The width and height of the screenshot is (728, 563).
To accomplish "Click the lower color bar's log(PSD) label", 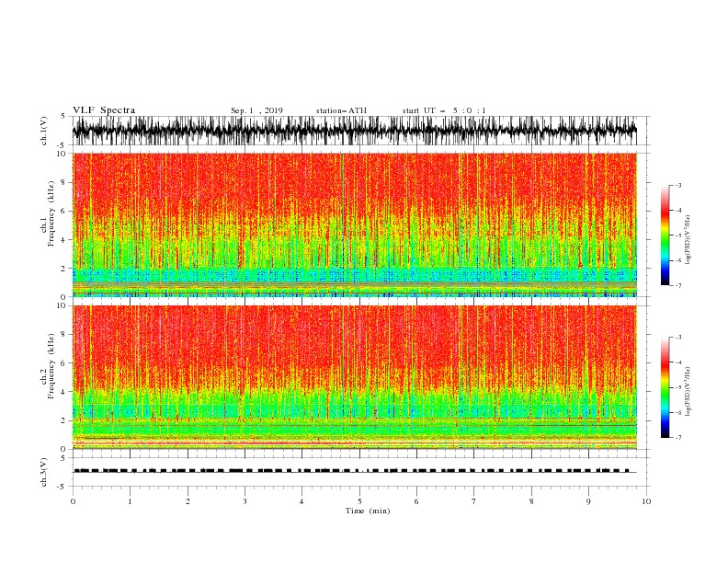I will [x=688, y=391].
